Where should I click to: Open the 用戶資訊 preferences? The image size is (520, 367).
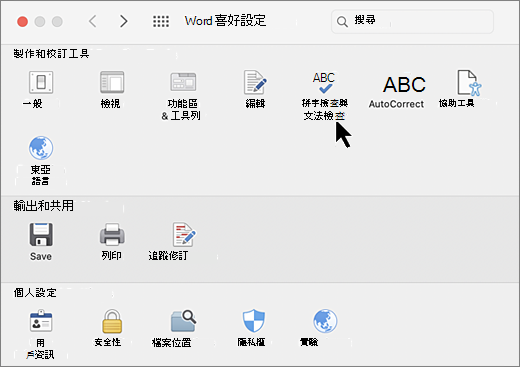[41, 321]
